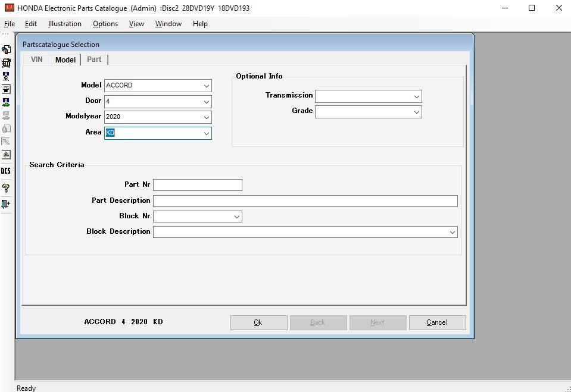
Task: Expand the Modelyear dropdown showing 2020
Action: tap(206, 117)
